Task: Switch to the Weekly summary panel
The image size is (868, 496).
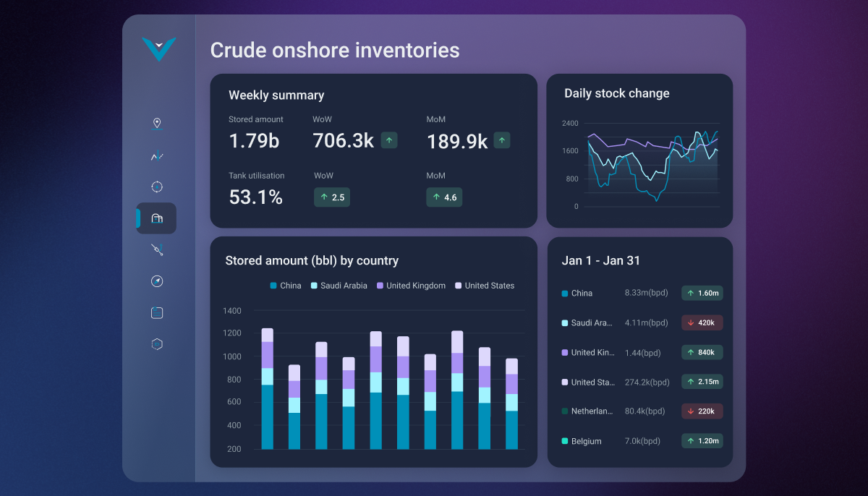Action: click(276, 95)
